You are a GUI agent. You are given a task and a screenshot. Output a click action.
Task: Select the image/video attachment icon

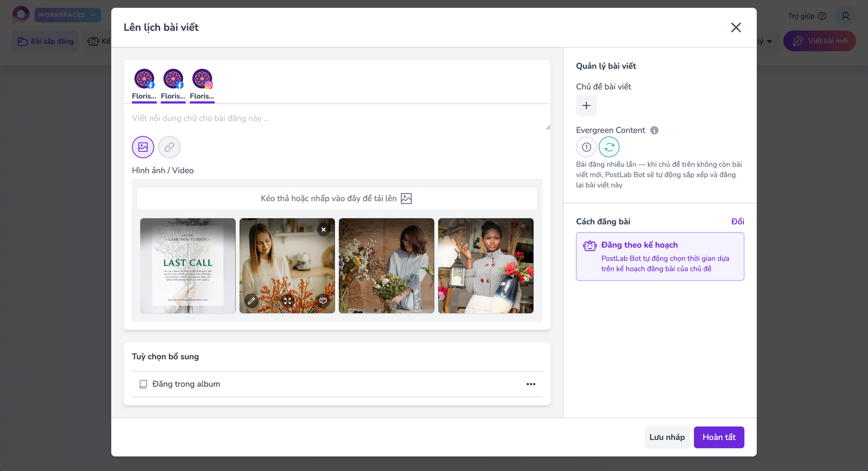143,147
